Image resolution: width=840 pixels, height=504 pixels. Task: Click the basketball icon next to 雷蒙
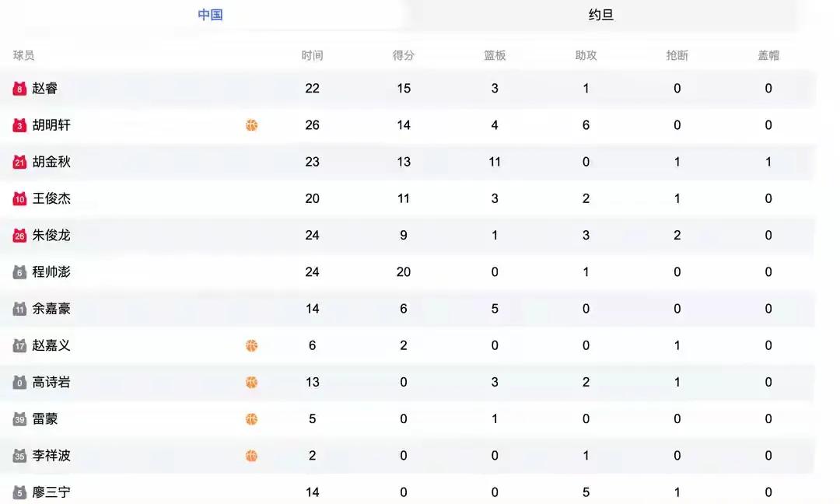tap(251, 419)
